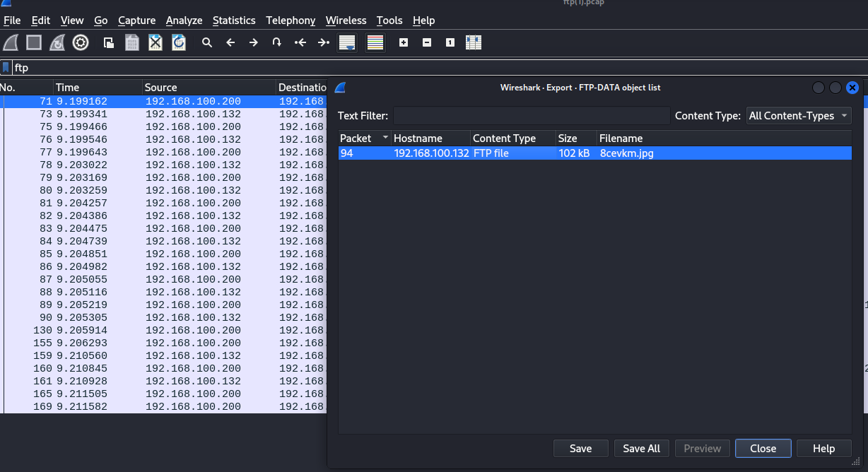This screenshot has height=472, width=868.
Task: Zoom out main window text
Action: 427,42
